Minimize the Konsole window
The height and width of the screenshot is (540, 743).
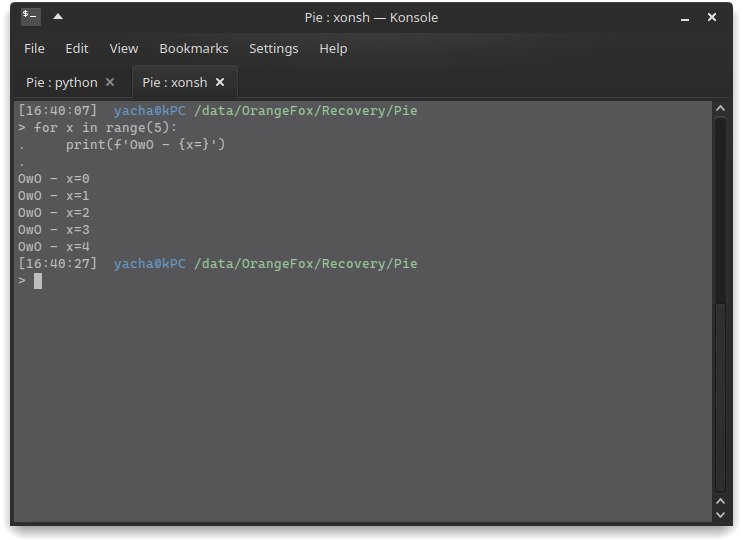pos(685,18)
